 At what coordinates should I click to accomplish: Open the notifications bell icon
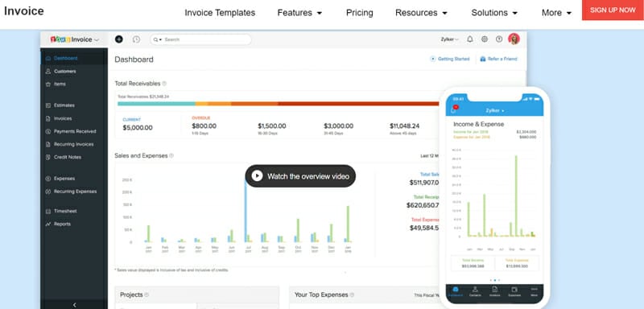470,39
